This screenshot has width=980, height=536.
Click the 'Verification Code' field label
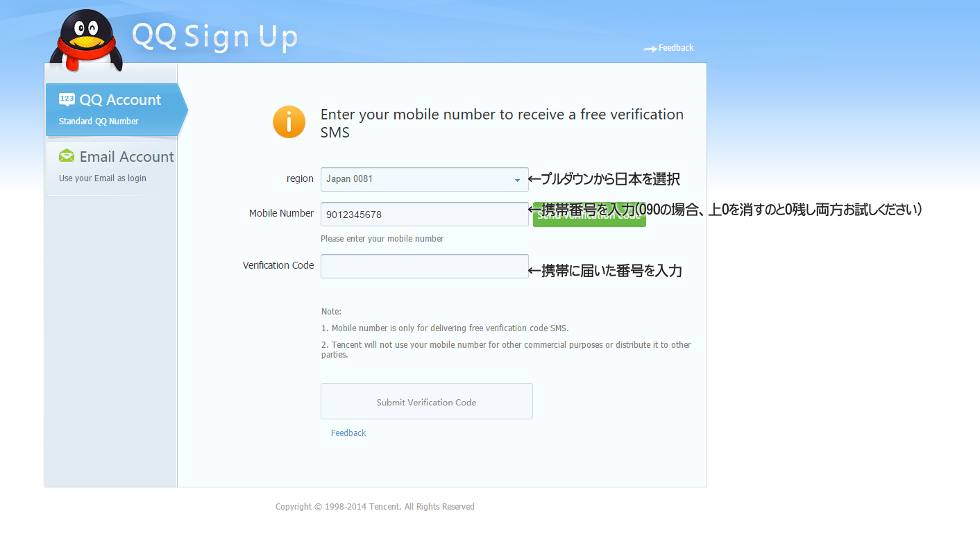(278, 265)
